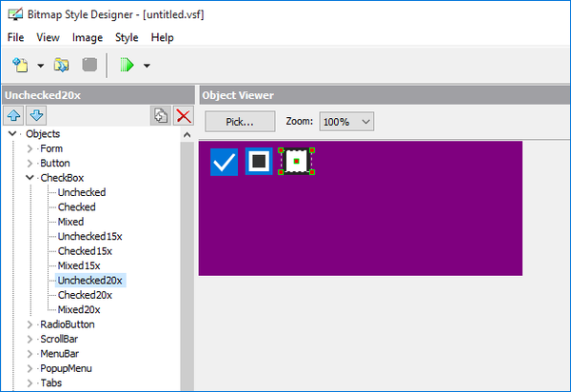The width and height of the screenshot is (571, 392).
Task: Delete object with the red X icon
Action: click(x=183, y=116)
